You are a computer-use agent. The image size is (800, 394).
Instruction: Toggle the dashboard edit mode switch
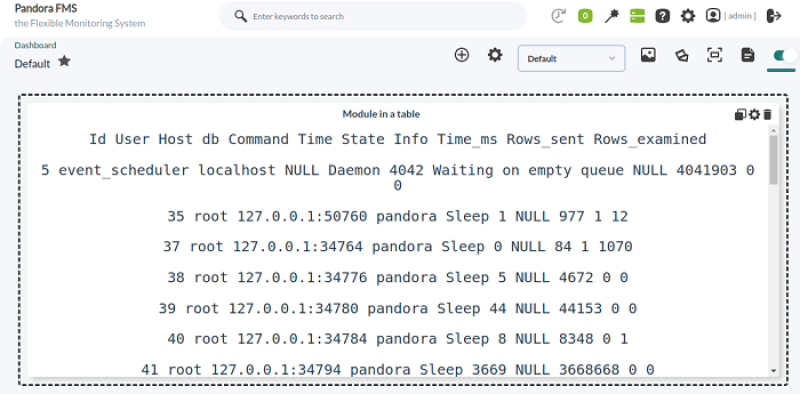(785, 56)
